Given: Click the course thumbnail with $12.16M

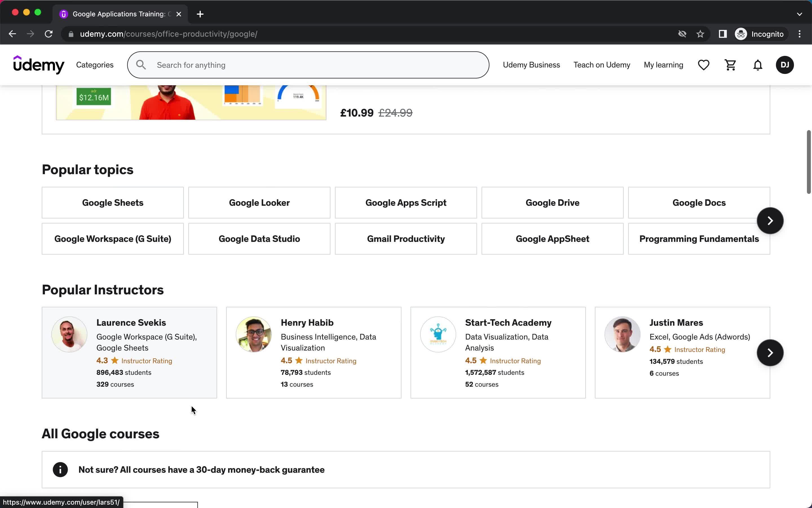Looking at the screenshot, I should point(191,102).
